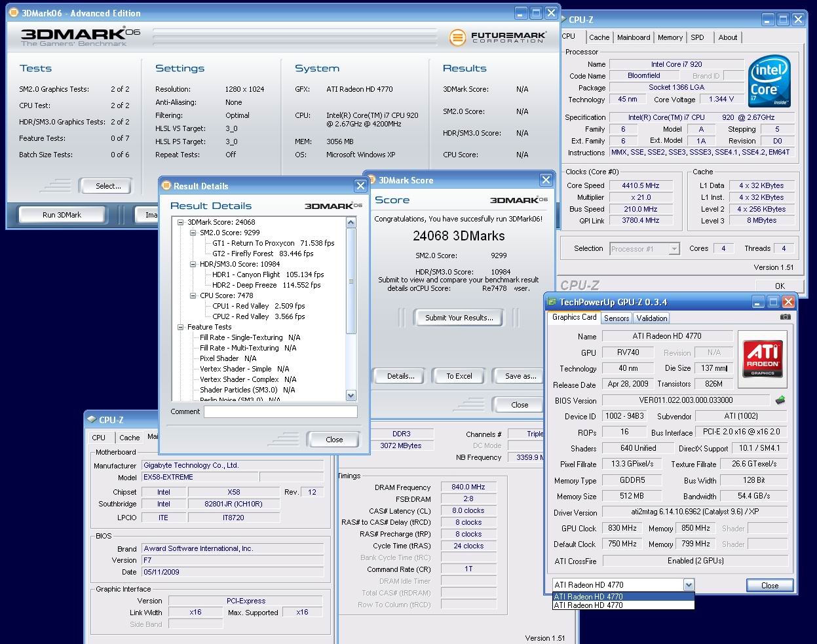Screen dimensions: 817x644
Task: Click the DRAM Frequency 840.0 MHz value
Action: click(468, 487)
